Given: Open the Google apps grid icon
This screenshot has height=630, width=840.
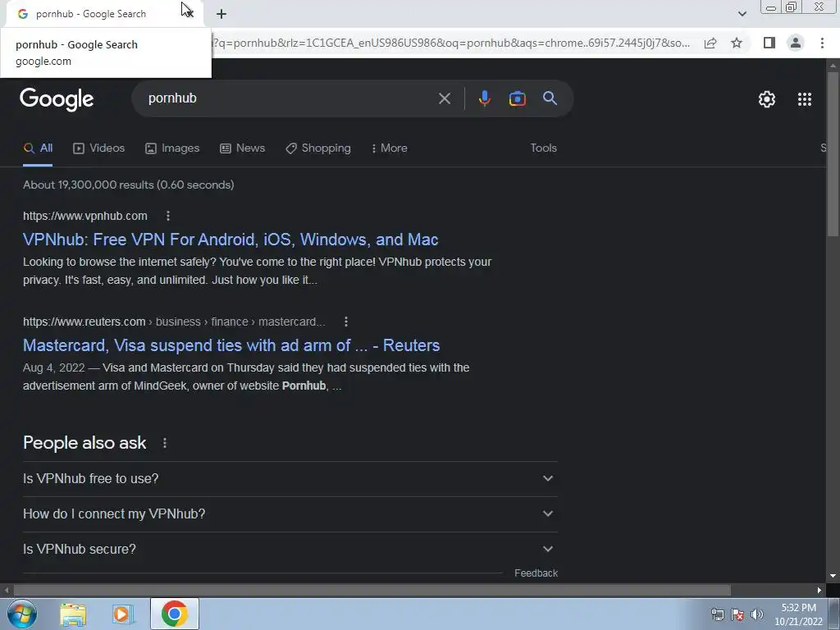Looking at the screenshot, I should click(x=805, y=99).
